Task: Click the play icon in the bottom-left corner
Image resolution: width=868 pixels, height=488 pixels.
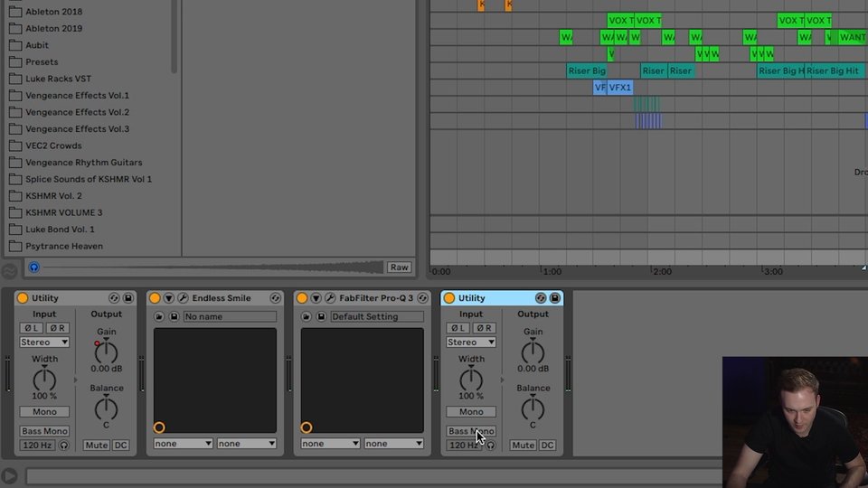Action: (9, 476)
